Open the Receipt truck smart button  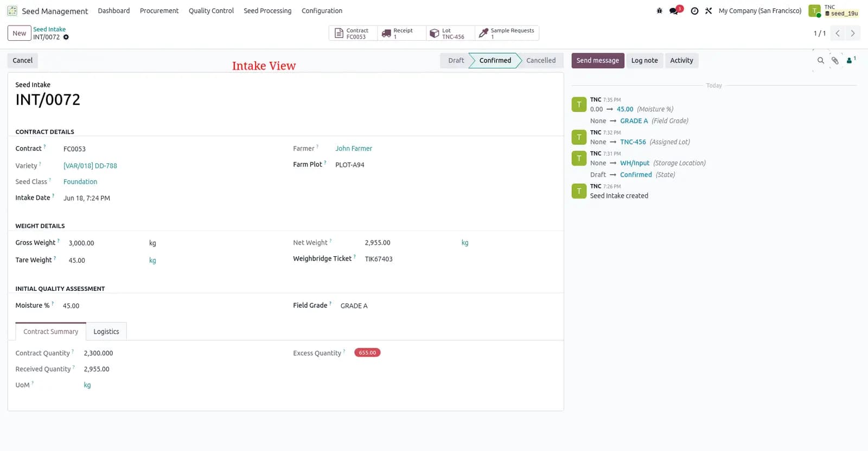[x=402, y=33]
